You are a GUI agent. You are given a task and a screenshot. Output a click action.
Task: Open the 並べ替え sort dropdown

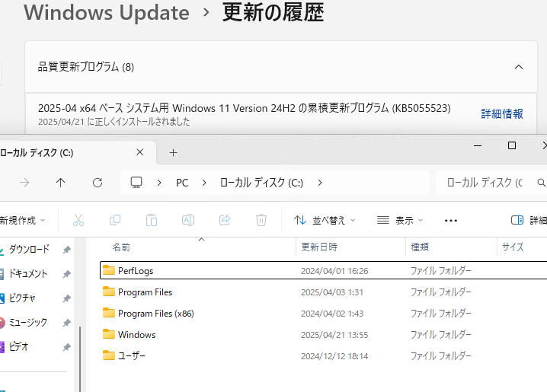(x=325, y=220)
